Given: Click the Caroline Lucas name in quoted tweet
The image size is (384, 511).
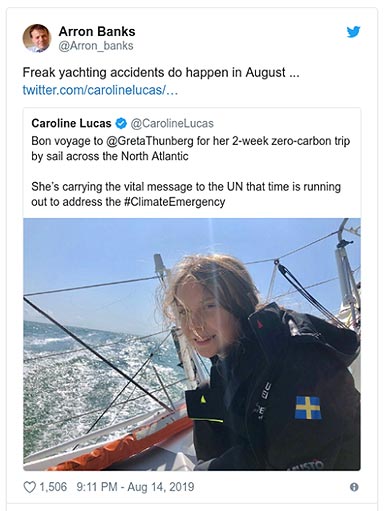Looking at the screenshot, I should 71,123.
